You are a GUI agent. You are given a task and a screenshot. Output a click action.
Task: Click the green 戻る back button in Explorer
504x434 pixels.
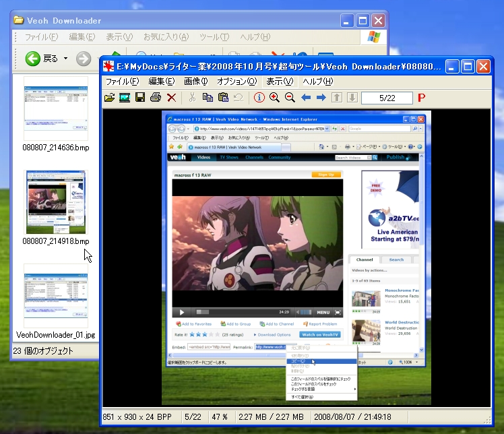[42, 59]
